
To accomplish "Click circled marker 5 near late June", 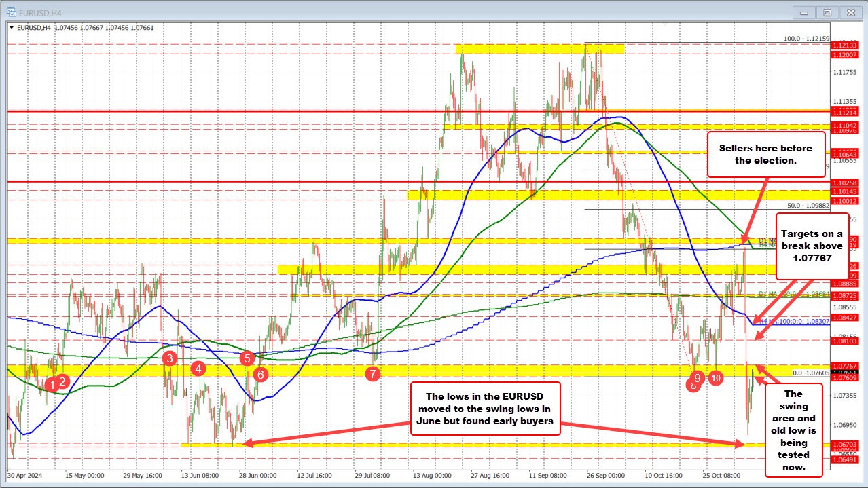I will click(x=248, y=358).
